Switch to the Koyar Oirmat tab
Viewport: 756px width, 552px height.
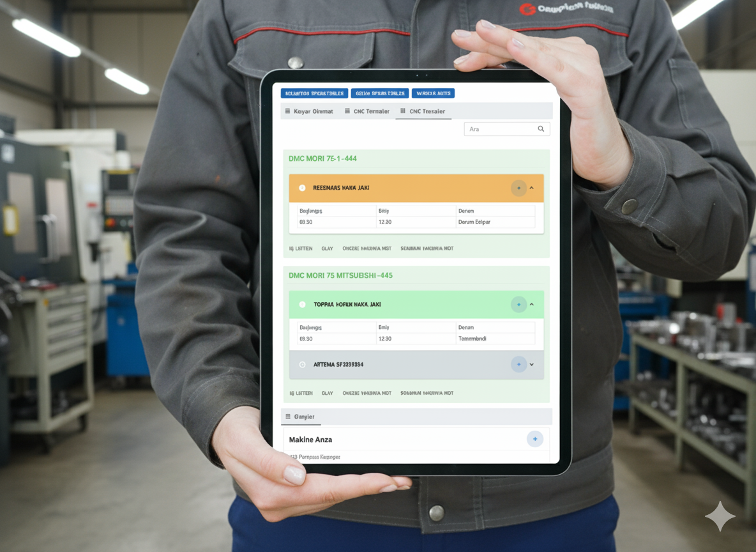click(x=313, y=111)
